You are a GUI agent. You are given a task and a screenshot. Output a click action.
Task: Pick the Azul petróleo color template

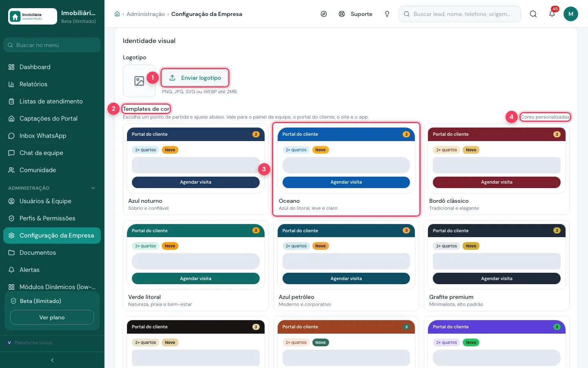346,266
